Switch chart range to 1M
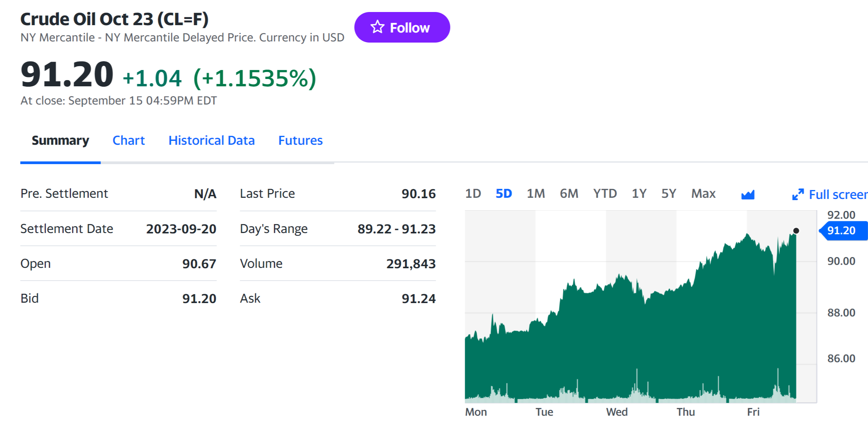Screen dimensions: 868x425 [535, 194]
